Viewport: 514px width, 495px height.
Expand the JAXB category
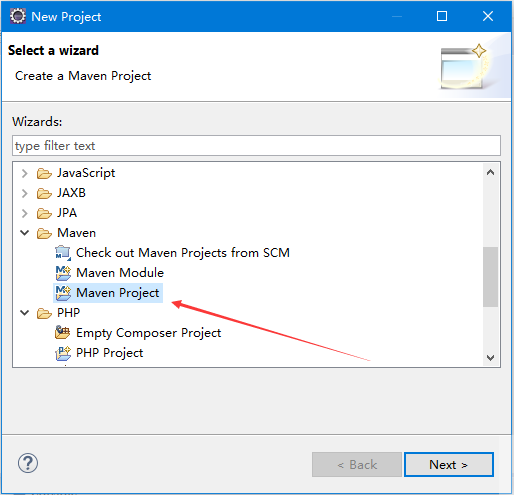point(24,193)
